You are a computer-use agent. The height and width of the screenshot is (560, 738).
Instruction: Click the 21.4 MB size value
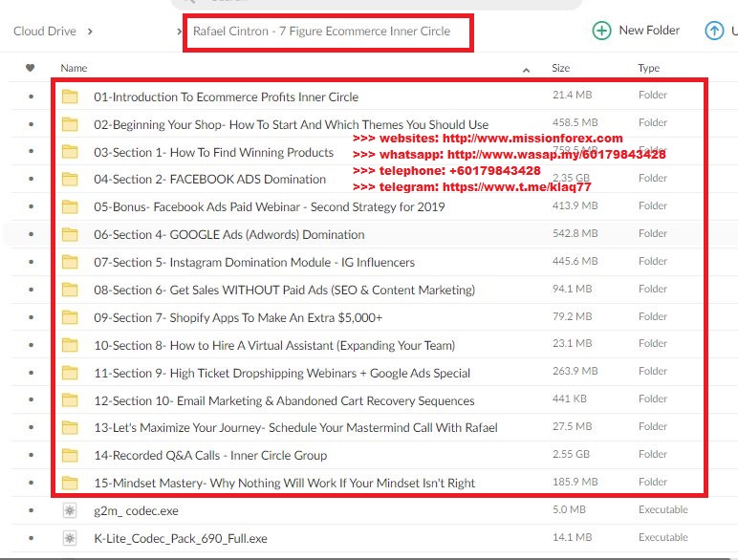pyautogui.click(x=572, y=95)
